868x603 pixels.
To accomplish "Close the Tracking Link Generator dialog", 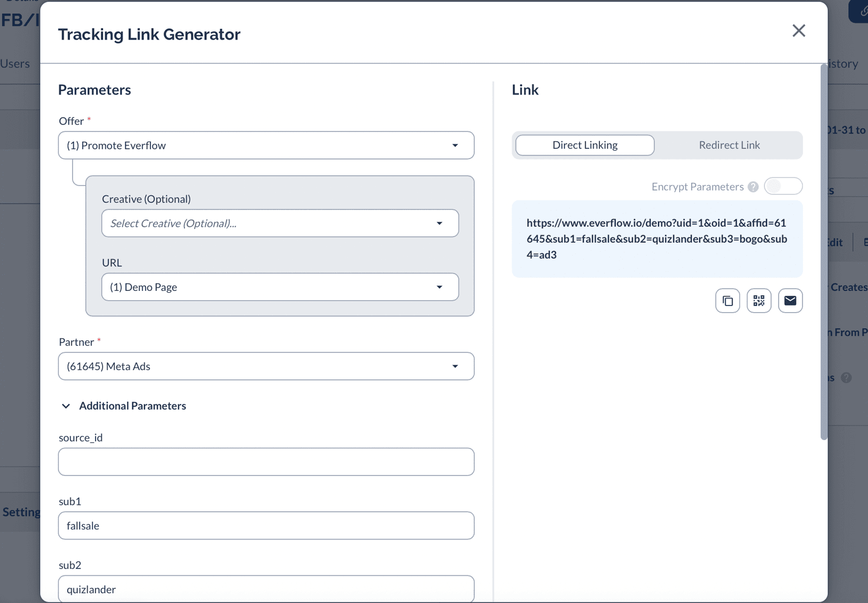I will 799,31.
